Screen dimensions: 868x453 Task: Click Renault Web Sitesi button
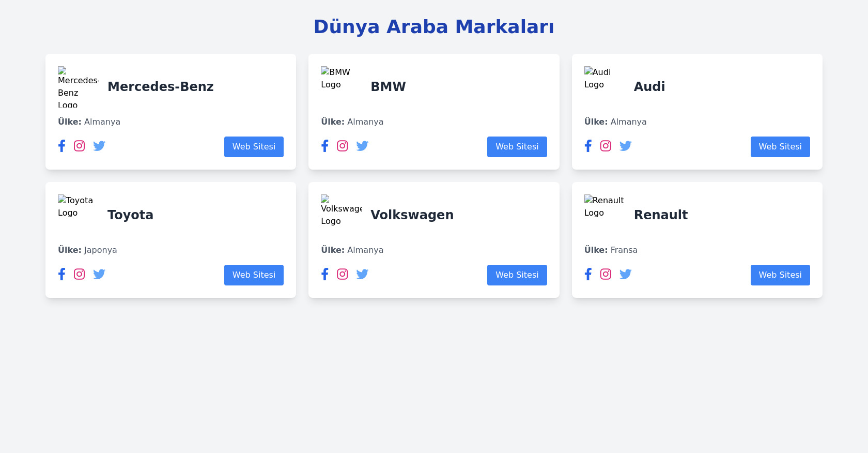tap(780, 275)
